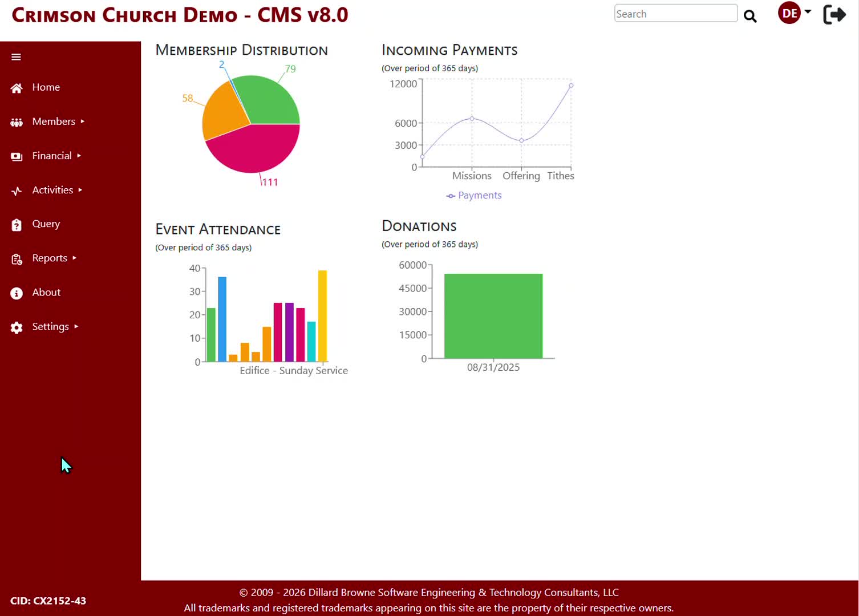Click the Members group icon
The height and width of the screenshot is (616, 859).
[x=17, y=122]
